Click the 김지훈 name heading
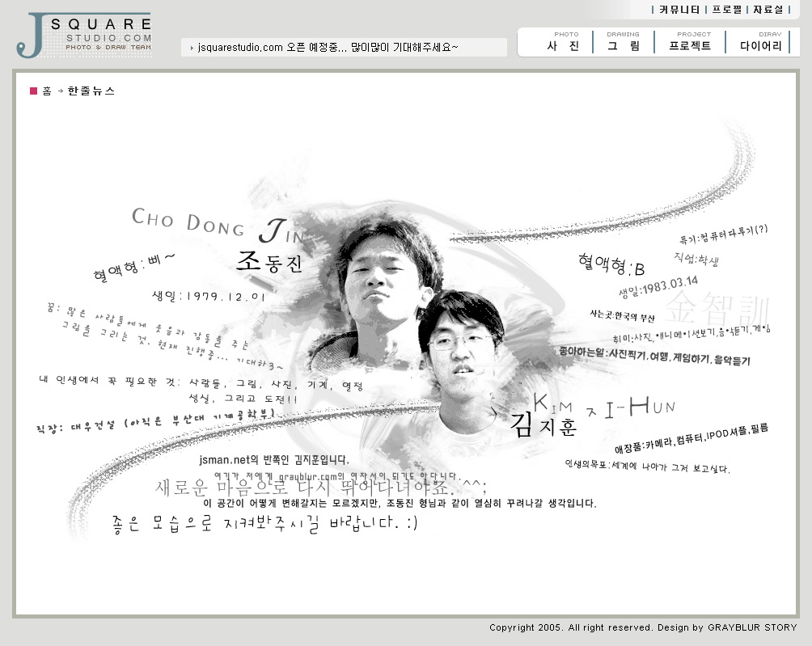This screenshot has height=646, width=812. click(543, 425)
